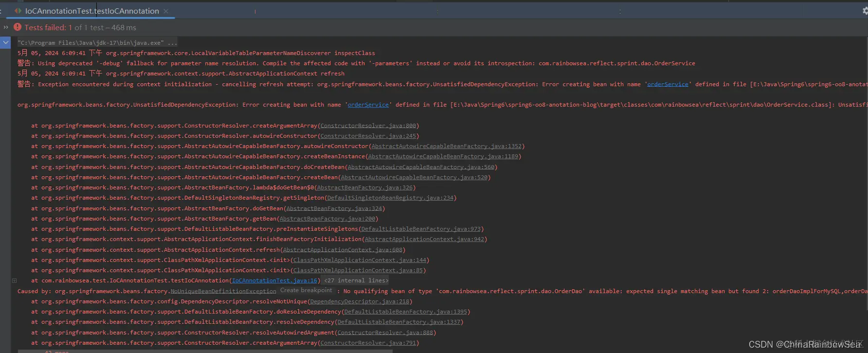Open link AbstractAutowireCapableBeanFactory.java:1352

[x=447, y=146]
